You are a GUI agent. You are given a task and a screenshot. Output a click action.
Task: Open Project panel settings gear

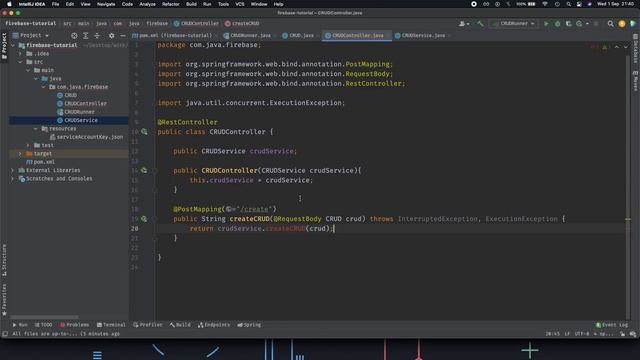(x=111, y=36)
